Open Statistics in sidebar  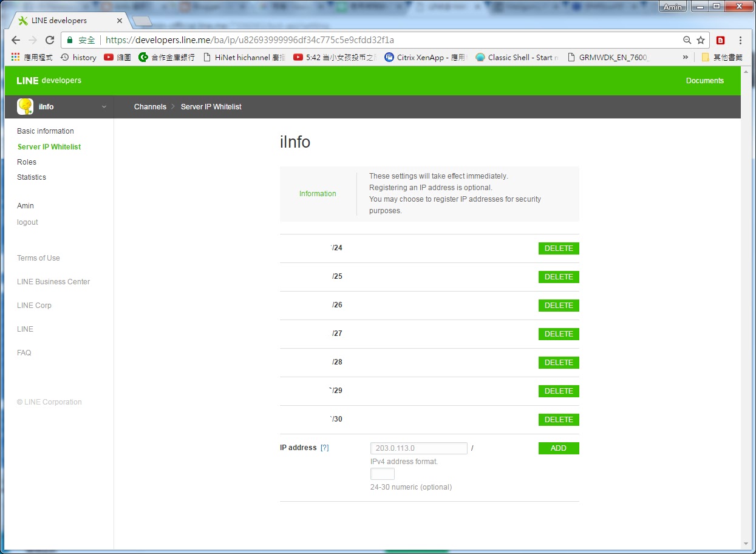pos(32,177)
